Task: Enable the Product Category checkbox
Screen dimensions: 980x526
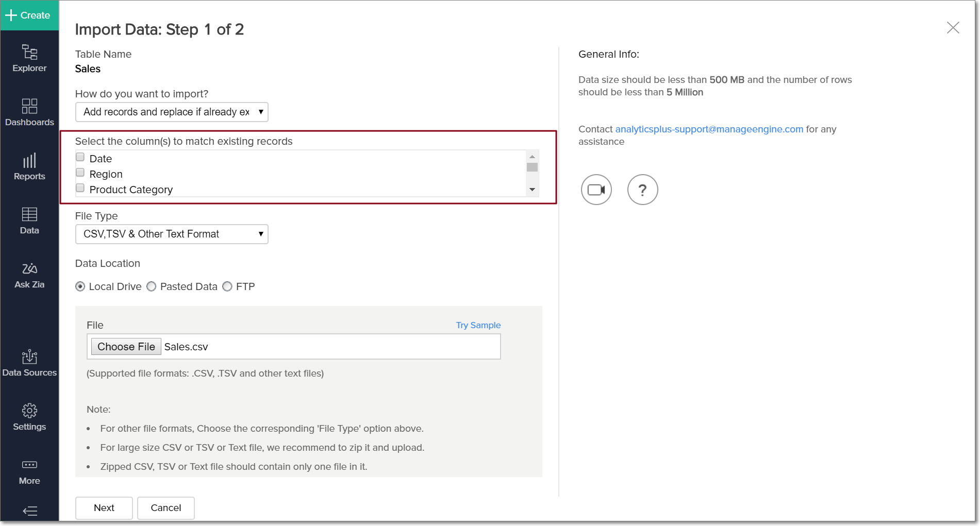Action: pos(80,188)
